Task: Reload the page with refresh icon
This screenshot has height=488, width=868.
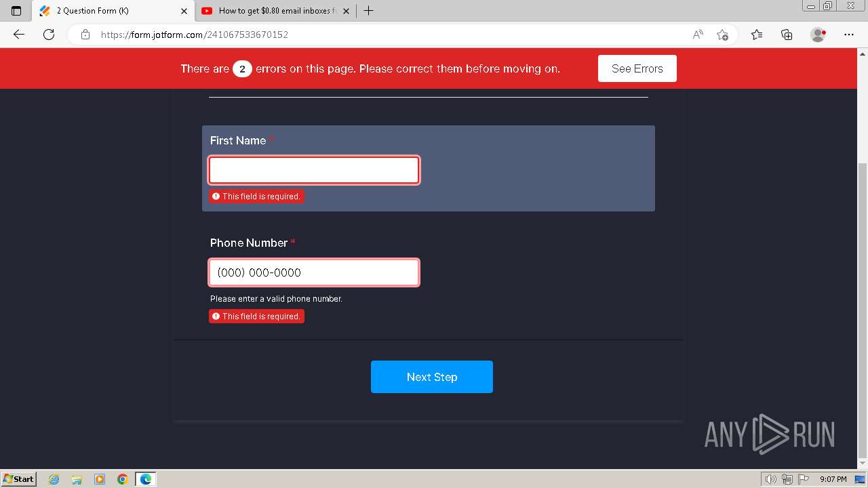Action: click(49, 35)
